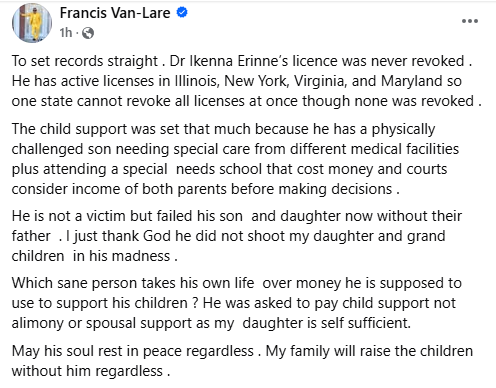Click the words 'New York' in the post
Screen dimensions: 496x388
pos(256,81)
